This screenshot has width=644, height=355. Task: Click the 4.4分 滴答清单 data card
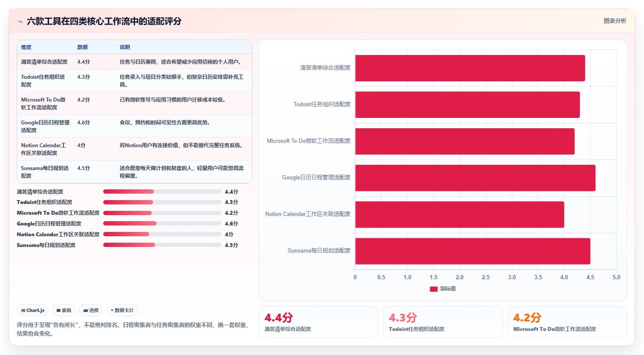pos(319,322)
